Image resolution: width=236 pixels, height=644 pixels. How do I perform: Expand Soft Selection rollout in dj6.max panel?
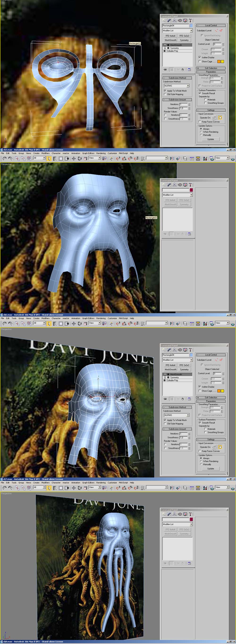click(211, 397)
